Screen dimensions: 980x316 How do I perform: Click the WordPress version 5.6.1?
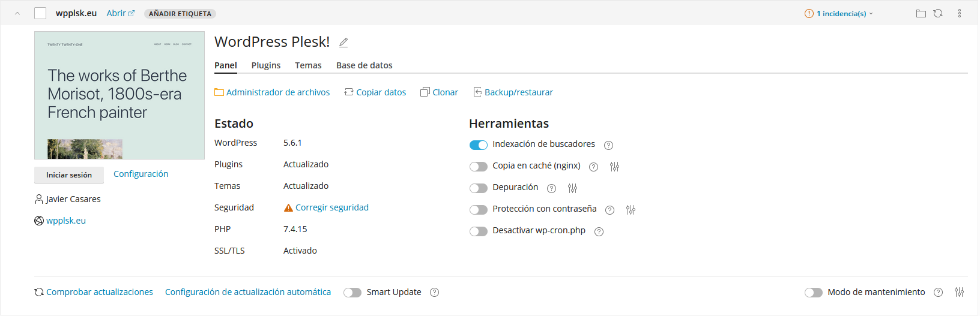[292, 143]
